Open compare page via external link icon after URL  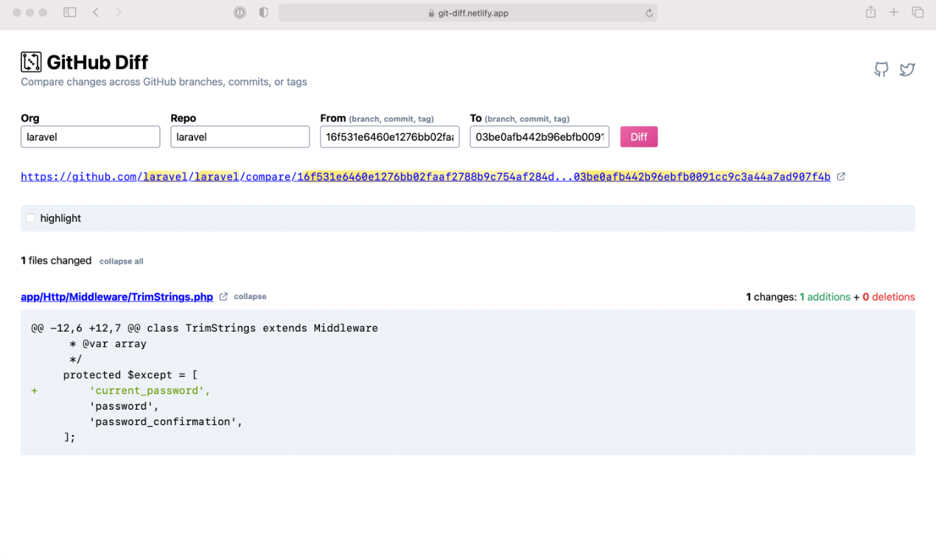(841, 177)
